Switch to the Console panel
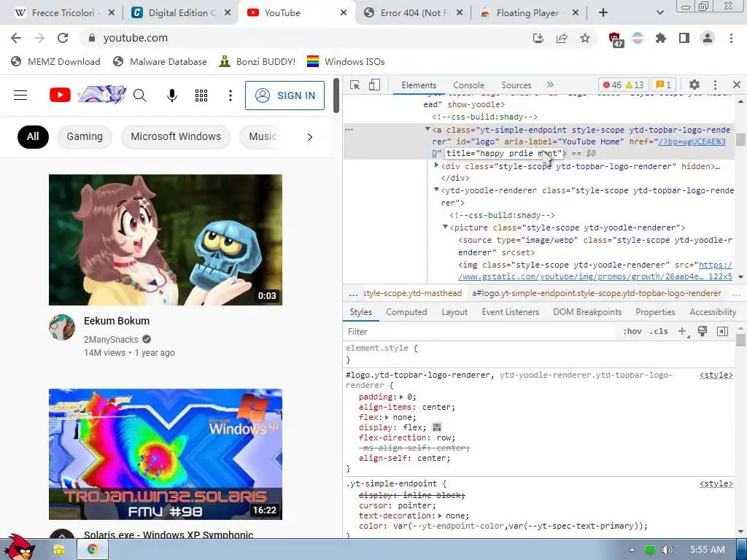The image size is (747, 560). point(468,85)
